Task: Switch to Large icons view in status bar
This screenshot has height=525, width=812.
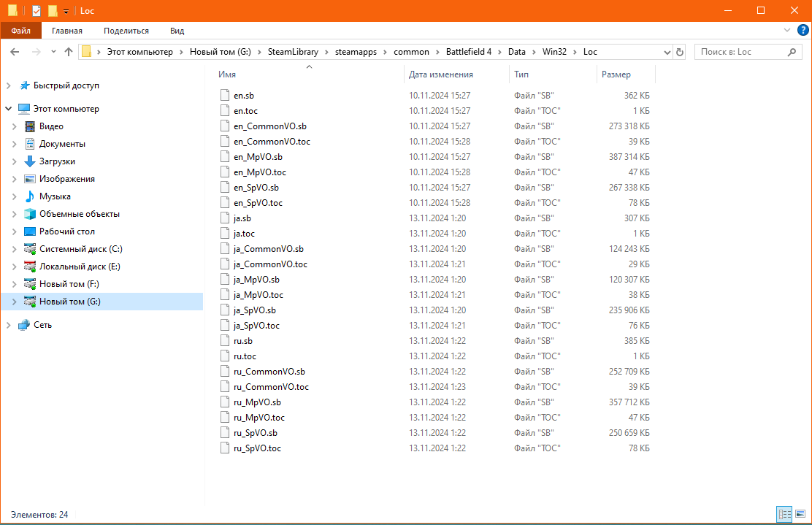Action: coord(800,514)
